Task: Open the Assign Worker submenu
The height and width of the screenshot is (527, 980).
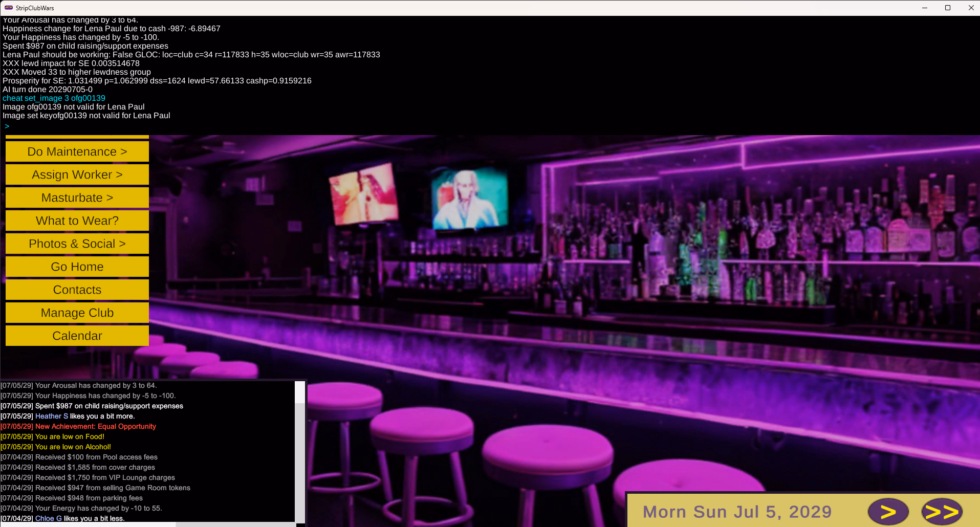Action: tap(77, 174)
